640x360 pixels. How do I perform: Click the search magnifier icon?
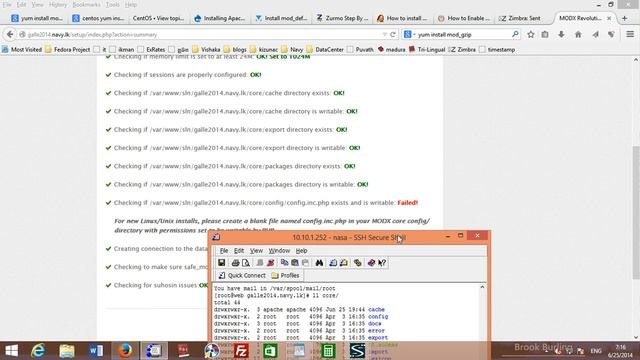tap(515, 35)
